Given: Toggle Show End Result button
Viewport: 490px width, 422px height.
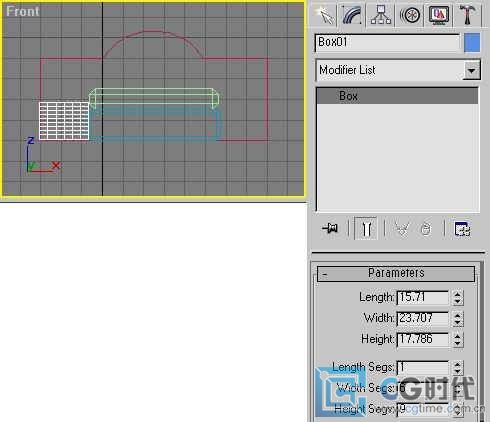Looking at the screenshot, I should [x=366, y=229].
